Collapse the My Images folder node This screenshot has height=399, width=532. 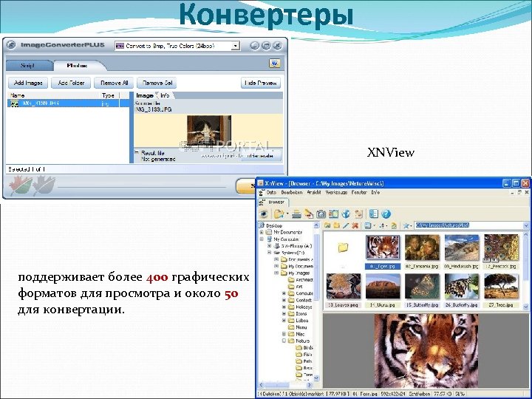click(x=276, y=273)
